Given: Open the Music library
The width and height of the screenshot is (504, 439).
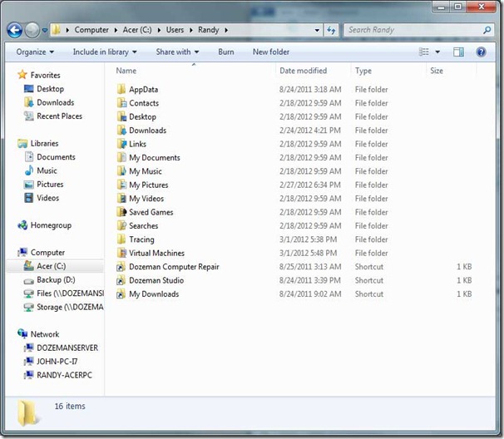Looking at the screenshot, I should point(47,170).
